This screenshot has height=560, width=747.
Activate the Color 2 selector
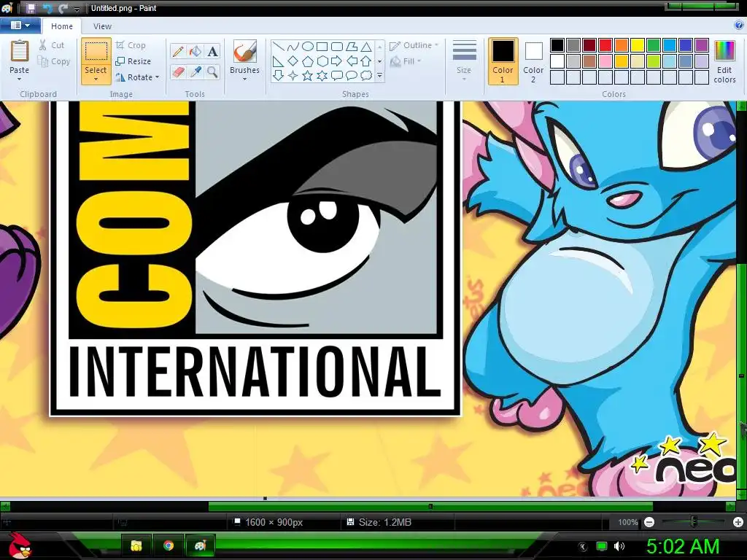[x=533, y=61]
